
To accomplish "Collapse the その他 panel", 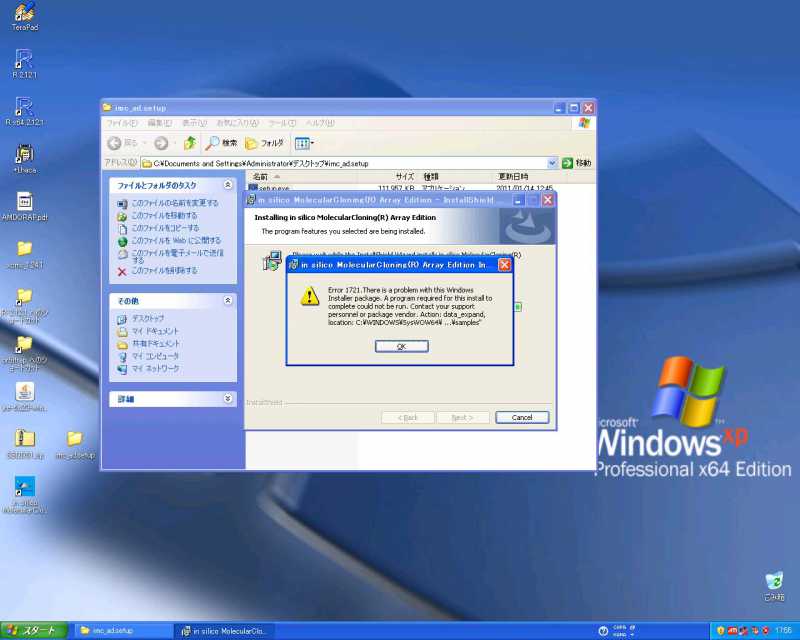I will (228, 301).
